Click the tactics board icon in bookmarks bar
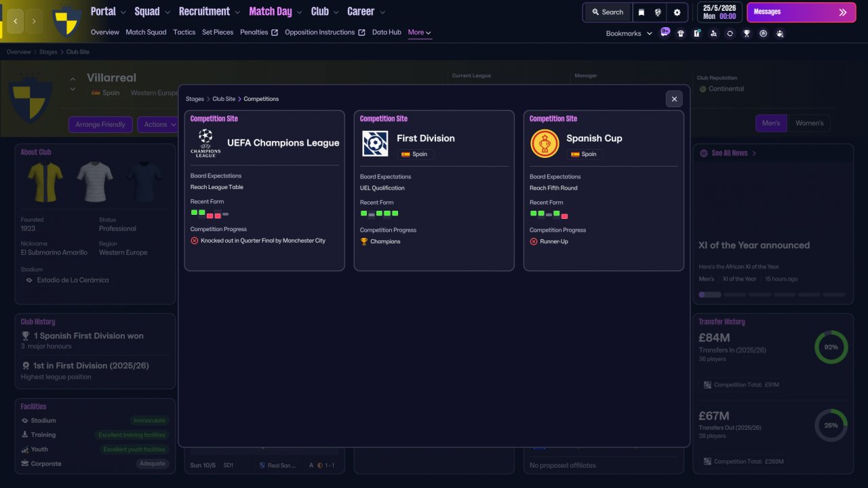The height and width of the screenshot is (488, 868). (697, 33)
